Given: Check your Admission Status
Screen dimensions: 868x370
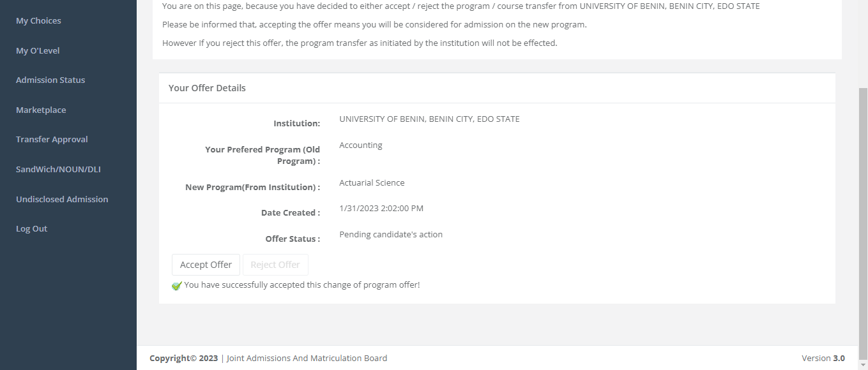Looking at the screenshot, I should [50, 79].
